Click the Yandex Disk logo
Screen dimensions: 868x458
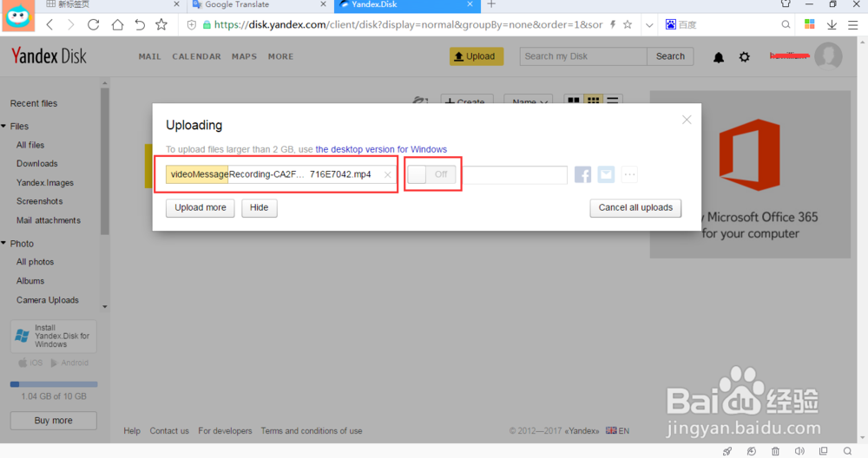[49, 56]
